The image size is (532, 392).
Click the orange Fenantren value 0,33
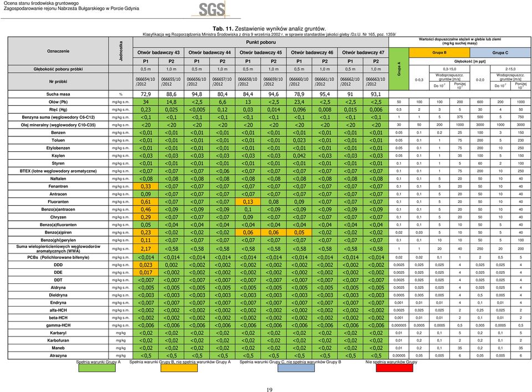pyautogui.click(x=146, y=186)
